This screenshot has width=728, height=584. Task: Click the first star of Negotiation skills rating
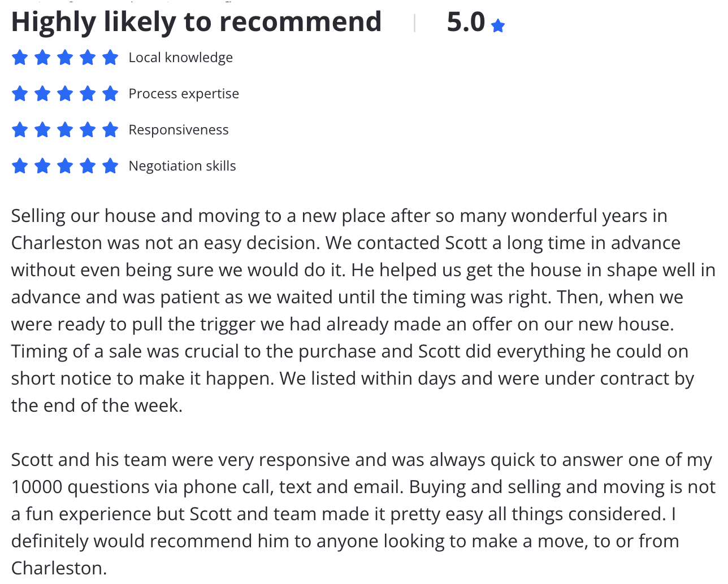[20, 165]
